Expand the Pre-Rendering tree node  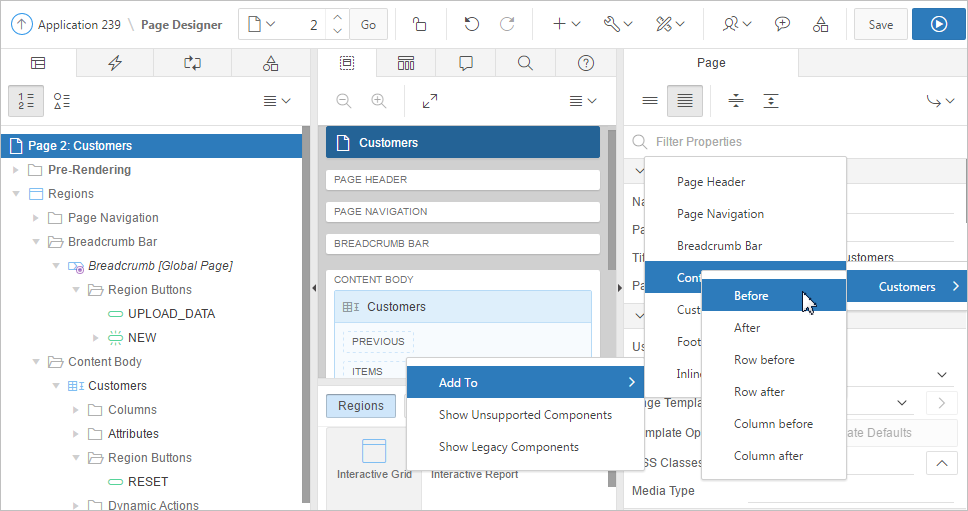click(16, 170)
